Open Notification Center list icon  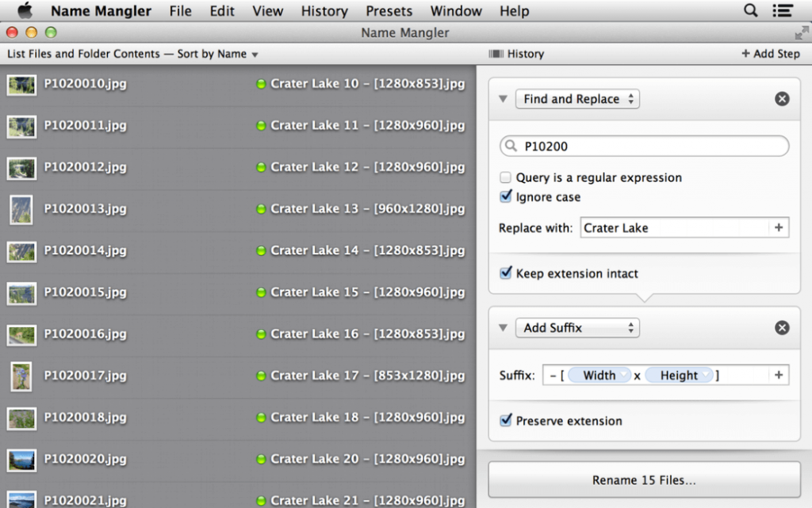pos(783,11)
